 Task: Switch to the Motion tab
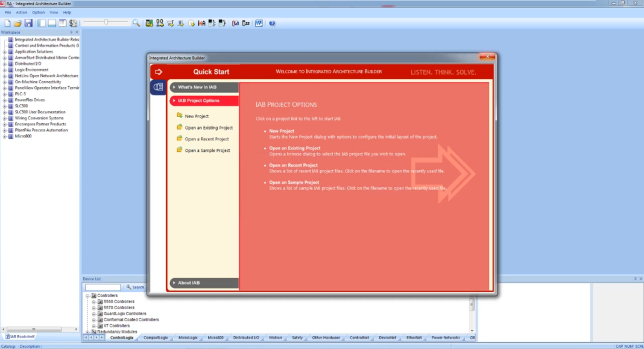276,338
